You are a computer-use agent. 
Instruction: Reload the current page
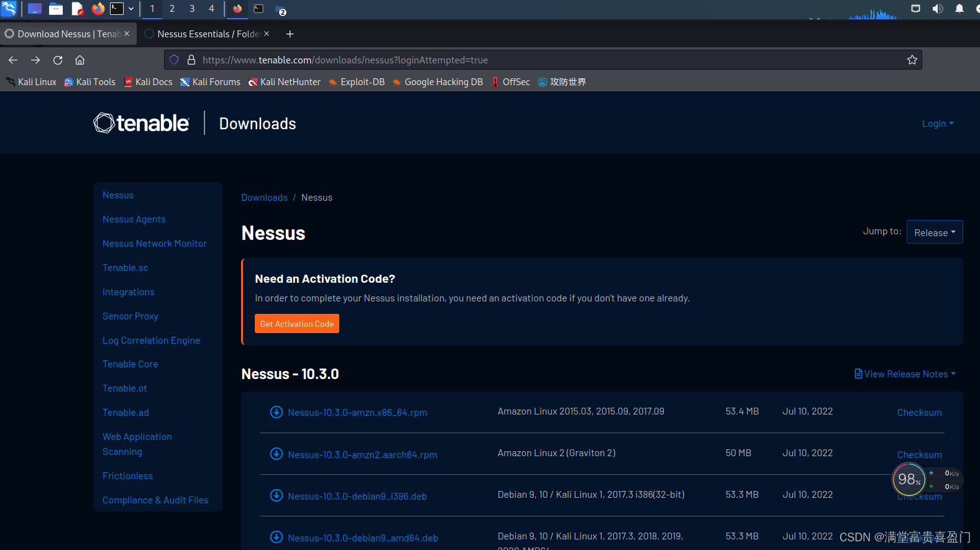[x=58, y=60]
